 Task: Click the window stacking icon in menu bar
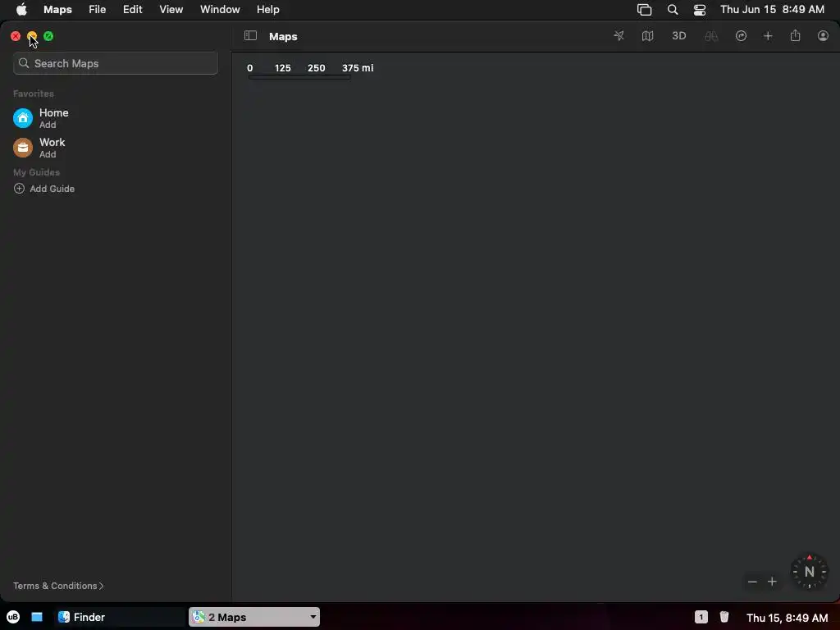[x=644, y=10]
